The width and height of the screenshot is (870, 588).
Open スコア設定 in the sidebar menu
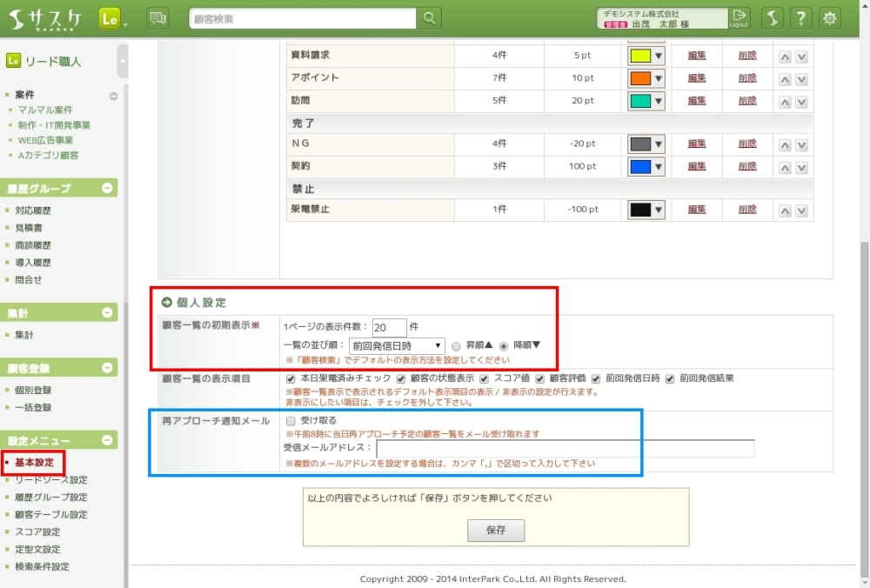point(37,531)
